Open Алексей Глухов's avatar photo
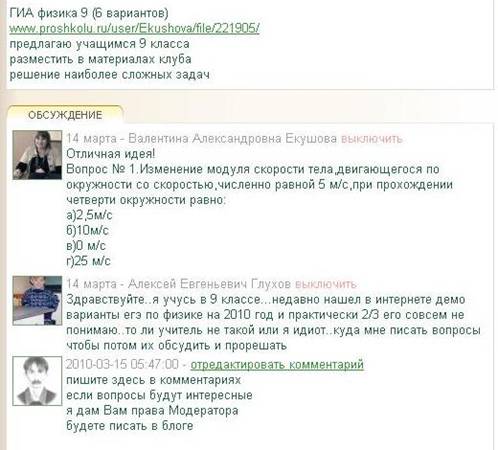 [37, 300]
